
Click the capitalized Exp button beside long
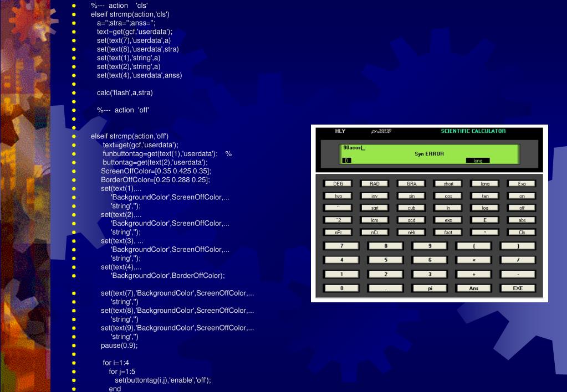click(x=522, y=183)
